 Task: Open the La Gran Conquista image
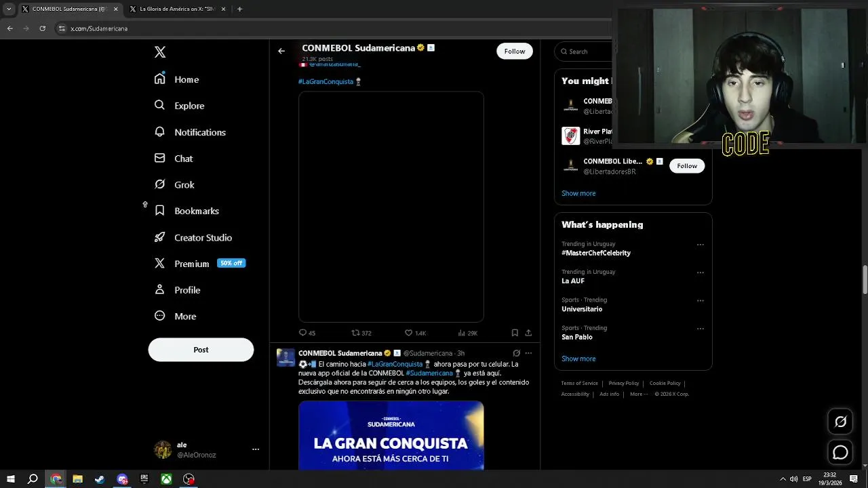[391, 435]
